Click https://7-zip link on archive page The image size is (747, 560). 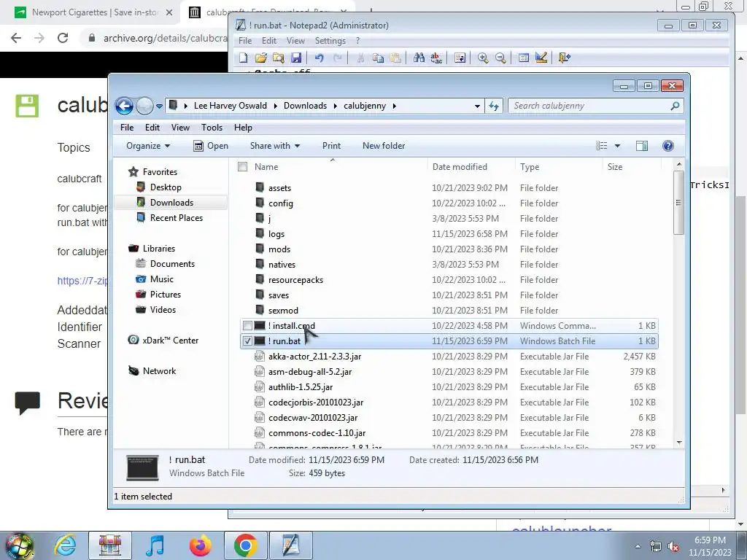pos(82,281)
